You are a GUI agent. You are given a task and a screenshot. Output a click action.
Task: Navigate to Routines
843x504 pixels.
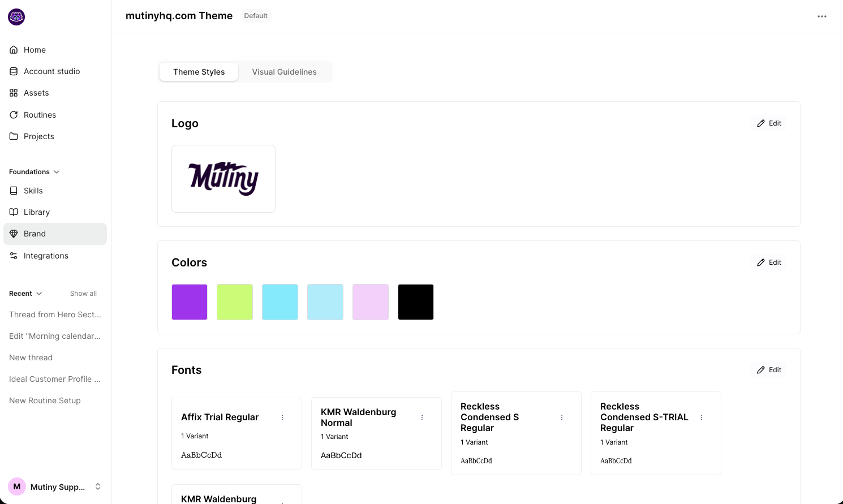click(55, 115)
